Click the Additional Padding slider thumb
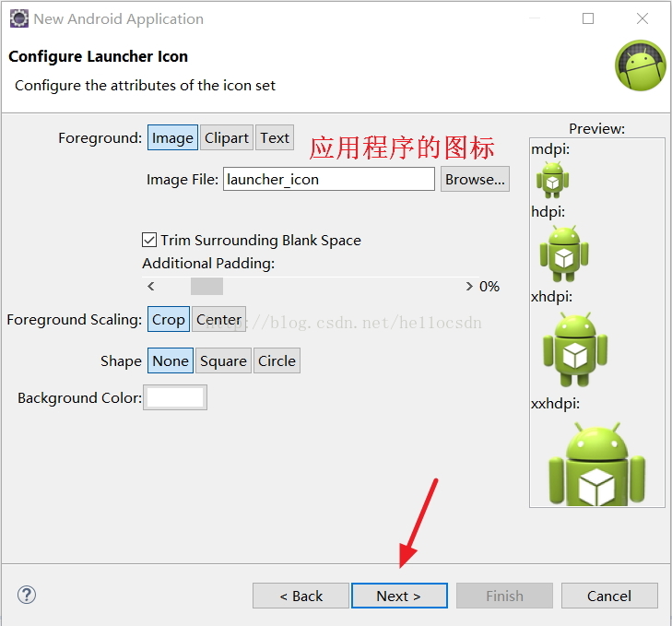672x626 pixels. click(x=206, y=287)
